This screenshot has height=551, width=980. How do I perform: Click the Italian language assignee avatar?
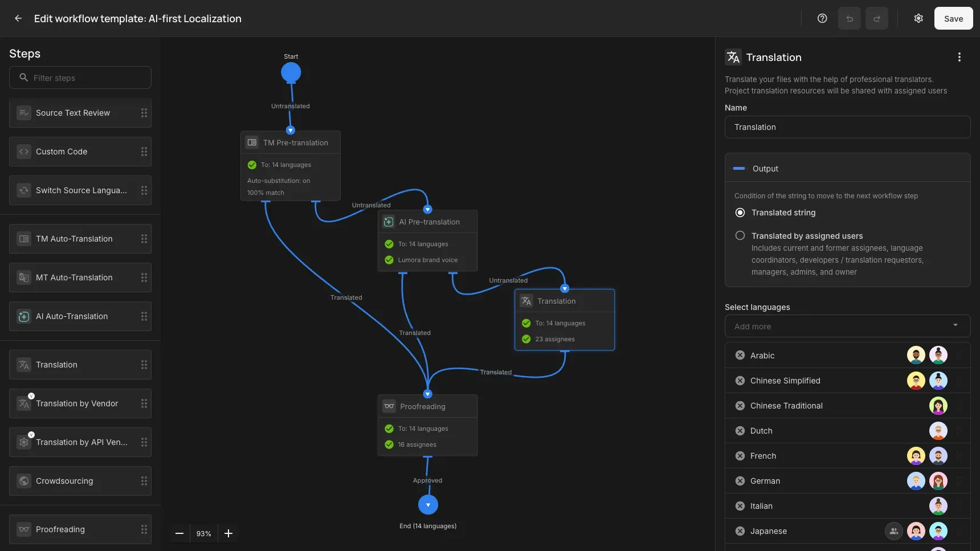[x=938, y=506]
